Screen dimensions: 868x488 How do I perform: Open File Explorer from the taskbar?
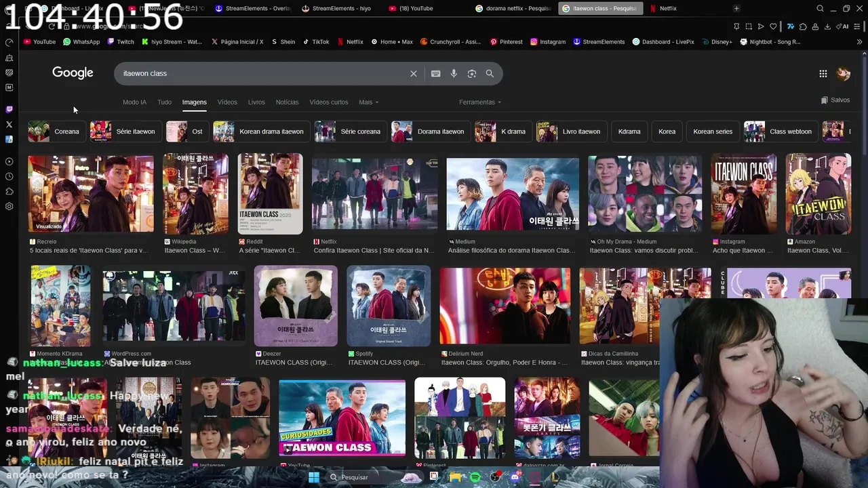[456, 477]
